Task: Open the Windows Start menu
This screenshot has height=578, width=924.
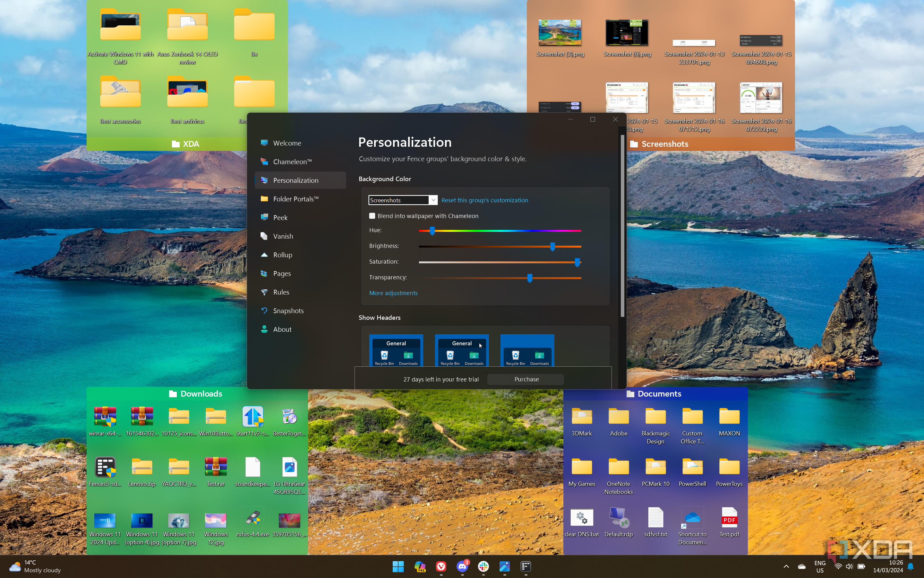Action: pos(398,566)
